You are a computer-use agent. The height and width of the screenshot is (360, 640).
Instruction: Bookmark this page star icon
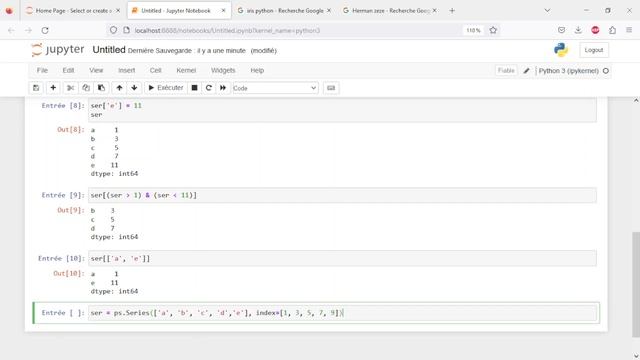pos(493,30)
